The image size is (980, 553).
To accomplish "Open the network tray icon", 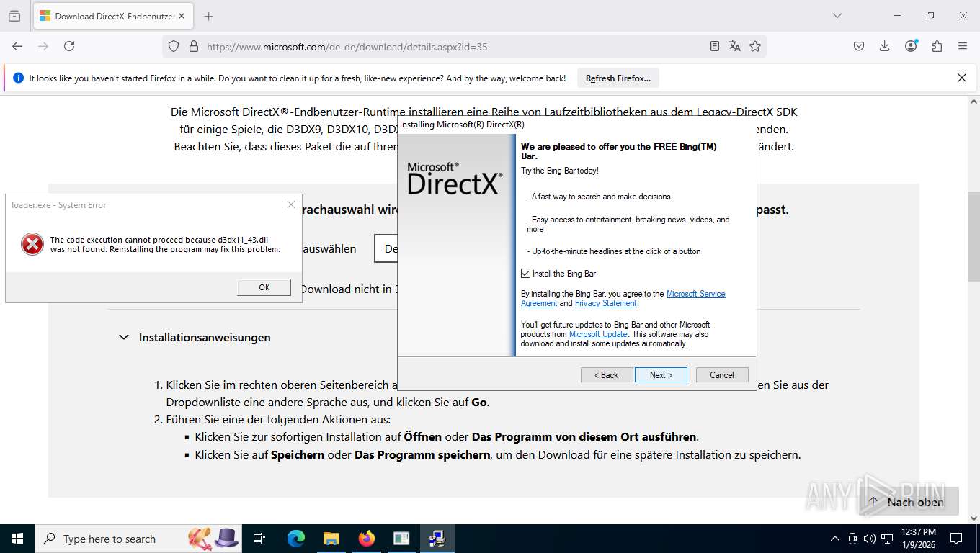I will pos(887,539).
